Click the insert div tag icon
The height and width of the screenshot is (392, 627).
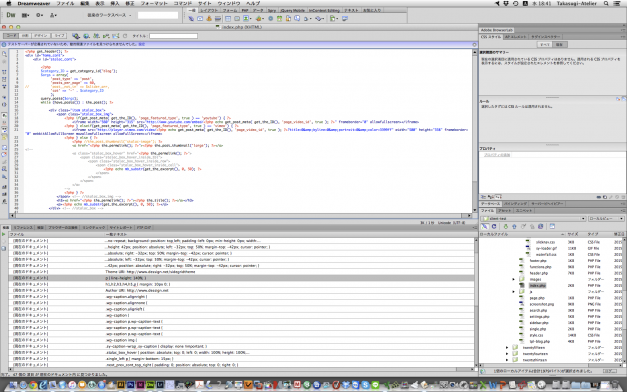pos(237,18)
